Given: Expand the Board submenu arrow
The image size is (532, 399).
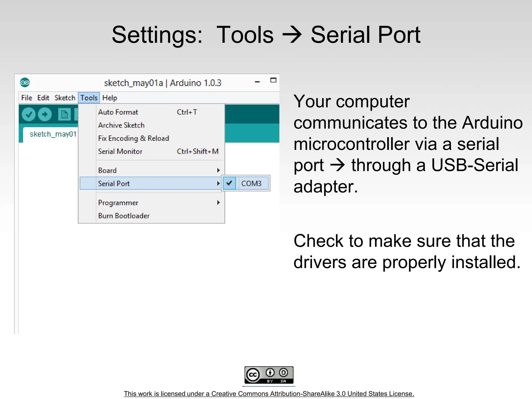Looking at the screenshot, I should (218, 170).
